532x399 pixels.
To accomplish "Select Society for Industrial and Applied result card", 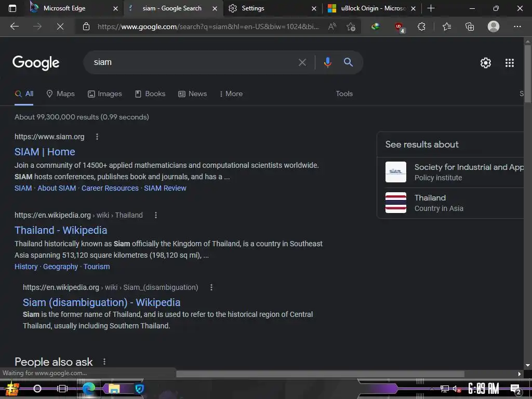I will pos(450,172).
